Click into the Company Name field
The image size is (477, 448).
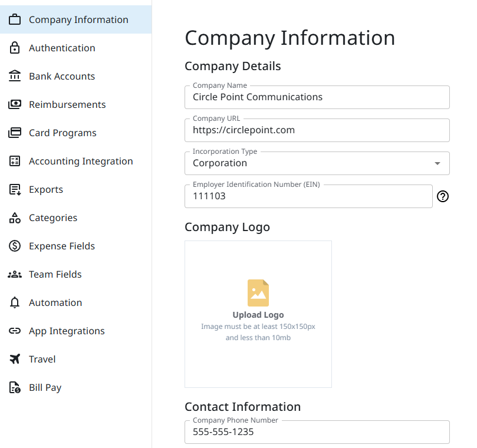[317, 97]
